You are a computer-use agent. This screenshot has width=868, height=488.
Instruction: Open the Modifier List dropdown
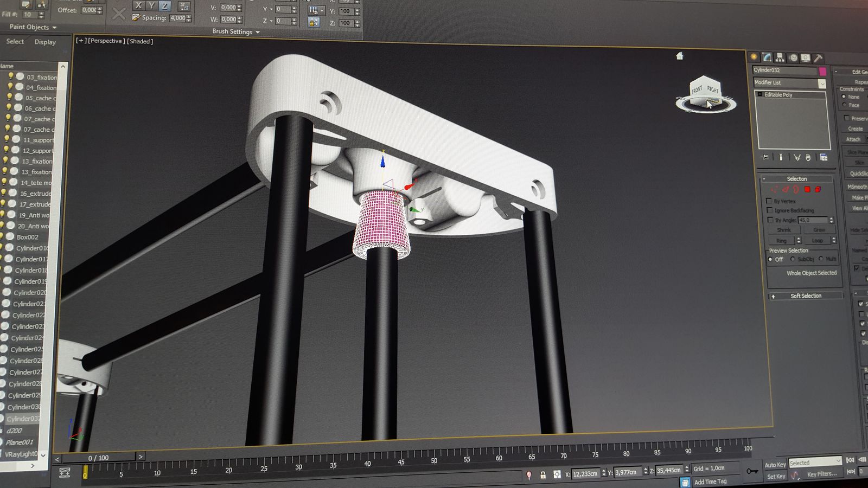pyautogui.click(x=789, y=82)
